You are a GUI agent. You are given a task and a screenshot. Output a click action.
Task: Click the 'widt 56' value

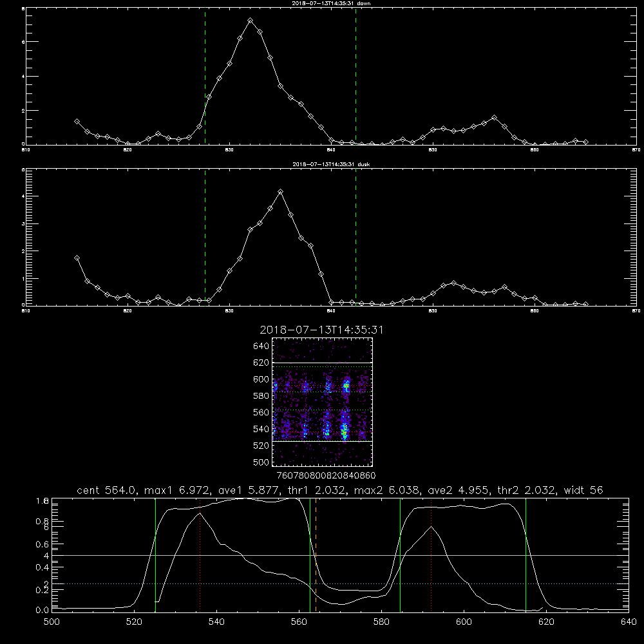(x=583, y=490)
